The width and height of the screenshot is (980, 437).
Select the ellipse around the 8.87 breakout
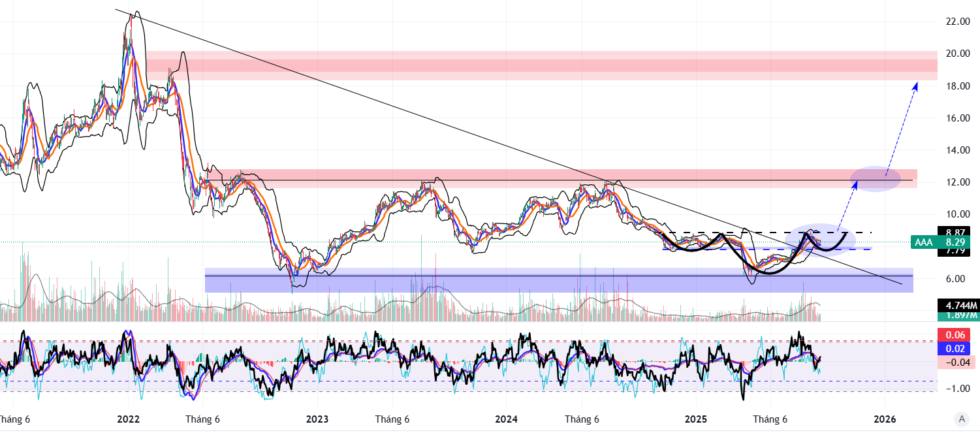(821, 239)
